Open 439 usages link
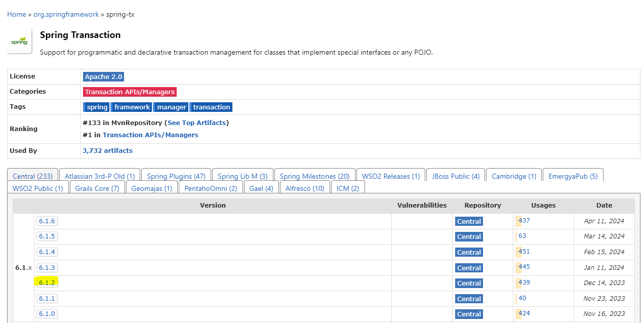The image size is (644, 323). (524, 282)
